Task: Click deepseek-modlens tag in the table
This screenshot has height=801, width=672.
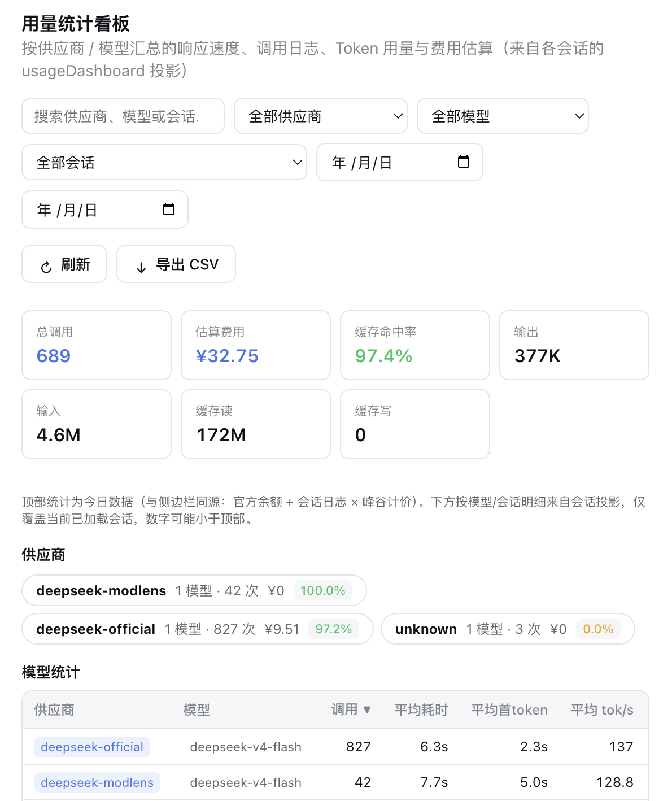Action: [x=97, y=782]
